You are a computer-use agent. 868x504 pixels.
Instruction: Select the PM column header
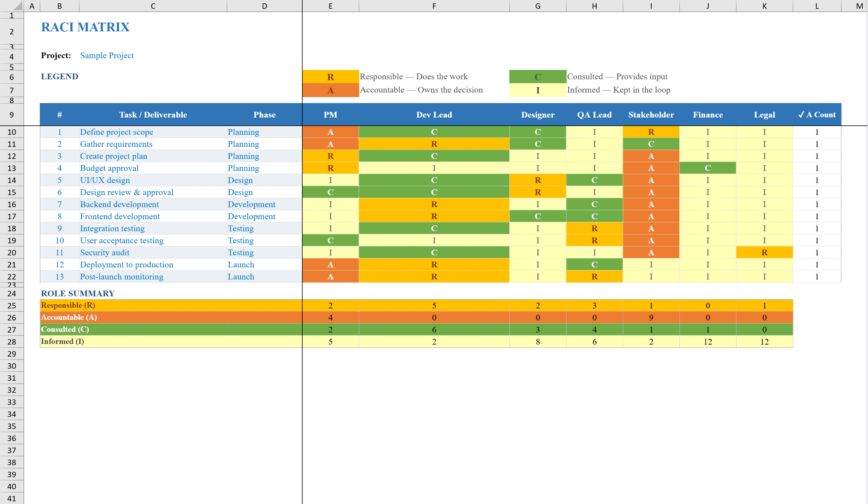tap(330, 115)
